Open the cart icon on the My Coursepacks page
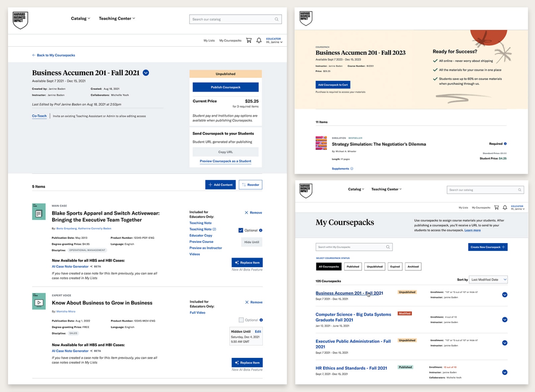 [x=497, y=208]
